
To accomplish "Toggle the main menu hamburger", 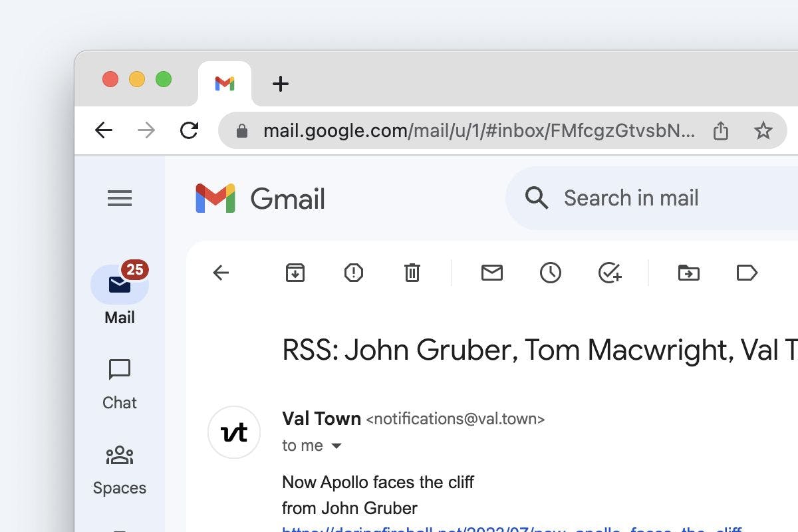I will [x=120, y=198].
